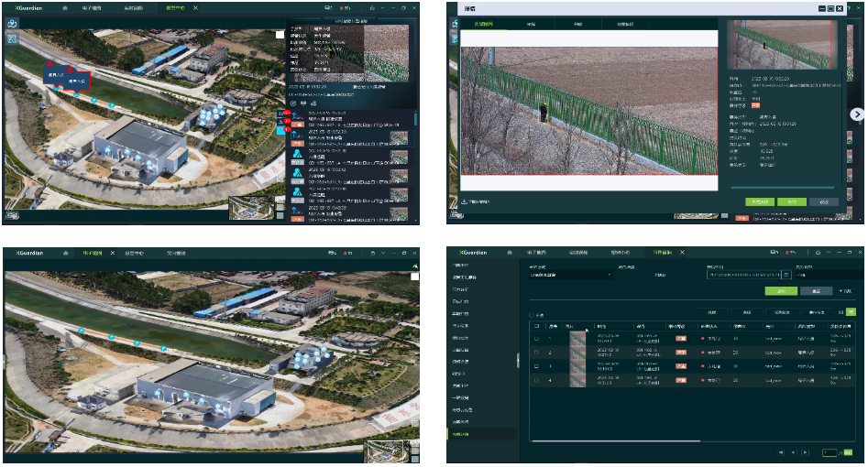The height and width of the screenshot is (467, 868).
Task: Check the third row checkbox in the records table
Action: click(537, 365)
